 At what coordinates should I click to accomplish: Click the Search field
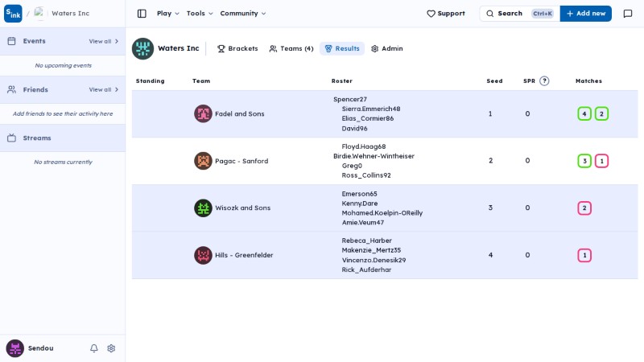(519, 14)
